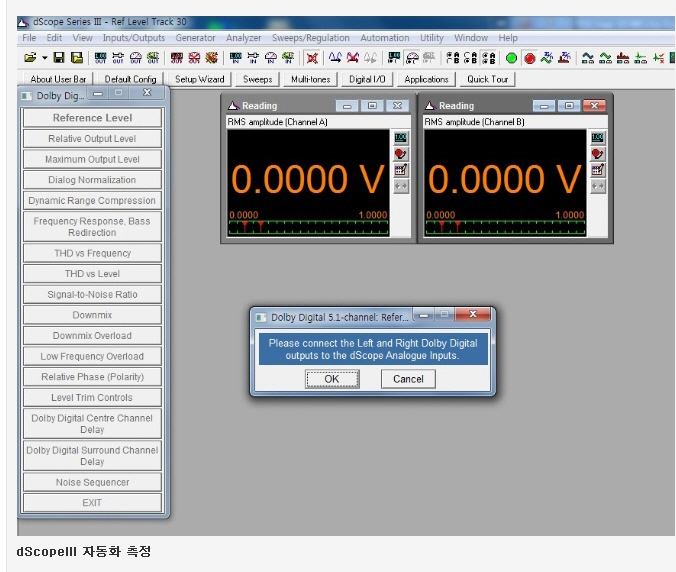The width and height of the screenshot is (676, 572).
Task: Open the Sweeps/Regulation menu
Action: [x=311, y=38]
